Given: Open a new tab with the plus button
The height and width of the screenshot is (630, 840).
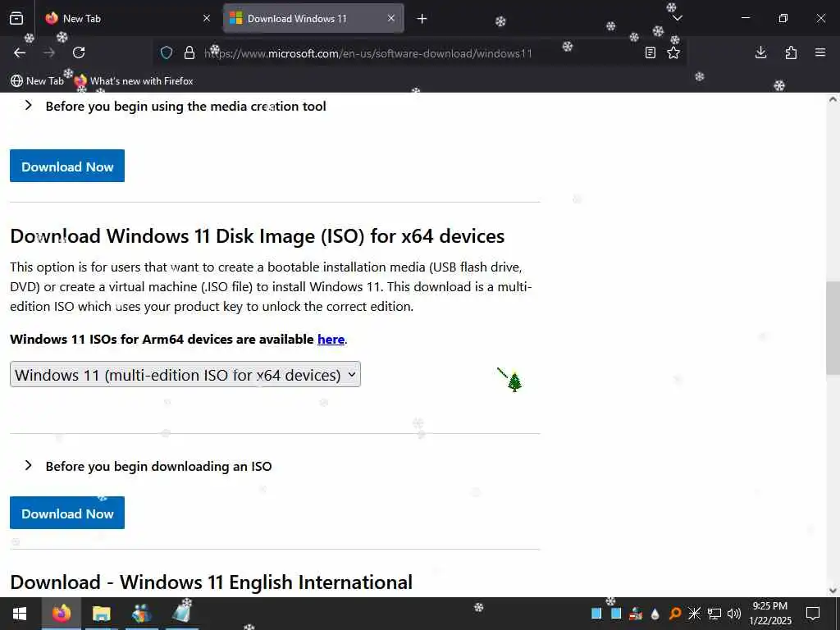Looking at the screenshot, I should click(422, 19).
